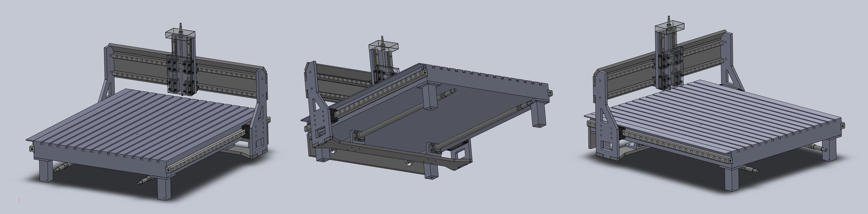Screen dimensions: 868x214
Task: Click the spindle cap atop left view's Z-axis
Action: tap(180, 34)
